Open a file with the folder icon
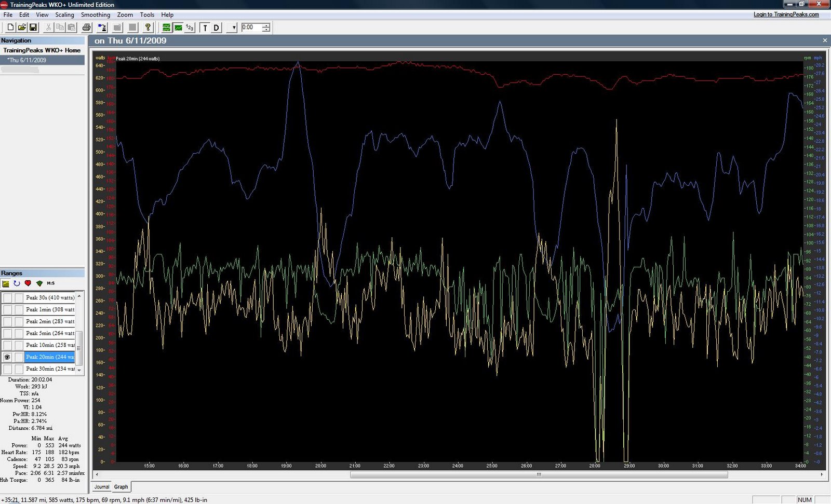 [22, 28]
